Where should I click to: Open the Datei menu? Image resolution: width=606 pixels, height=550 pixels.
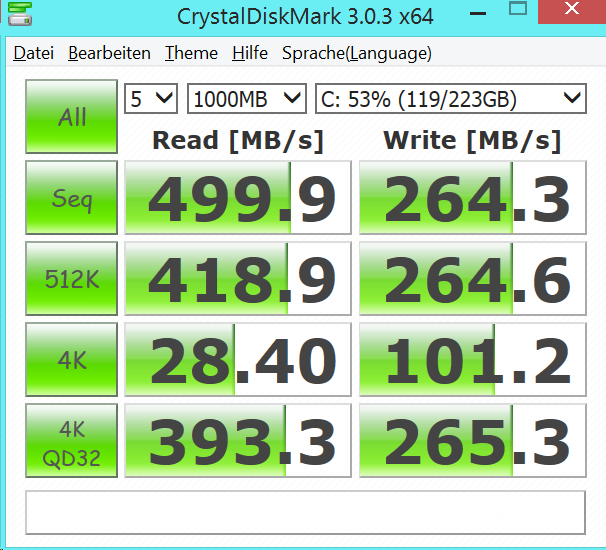coord(34,53)
